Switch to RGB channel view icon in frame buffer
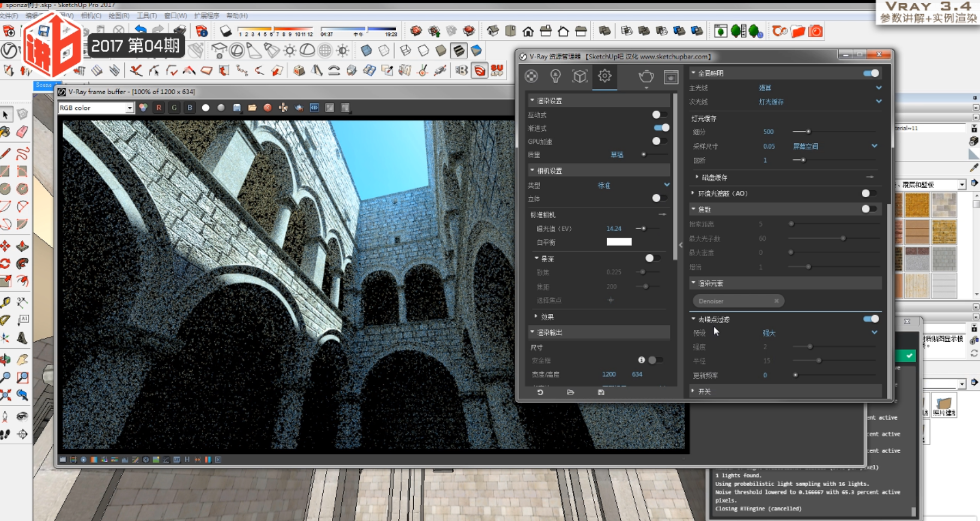The height and width of the screenshot is (521, 980). click(x=143, y=108)
